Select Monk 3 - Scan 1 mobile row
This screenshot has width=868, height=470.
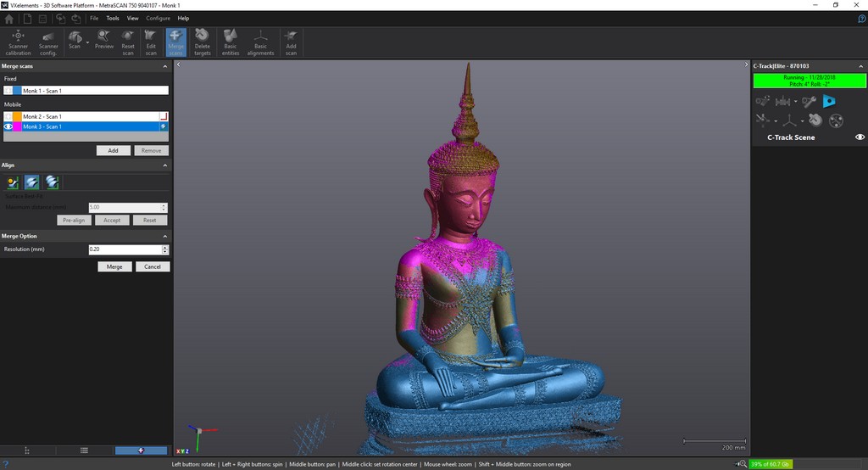(86, 127)
